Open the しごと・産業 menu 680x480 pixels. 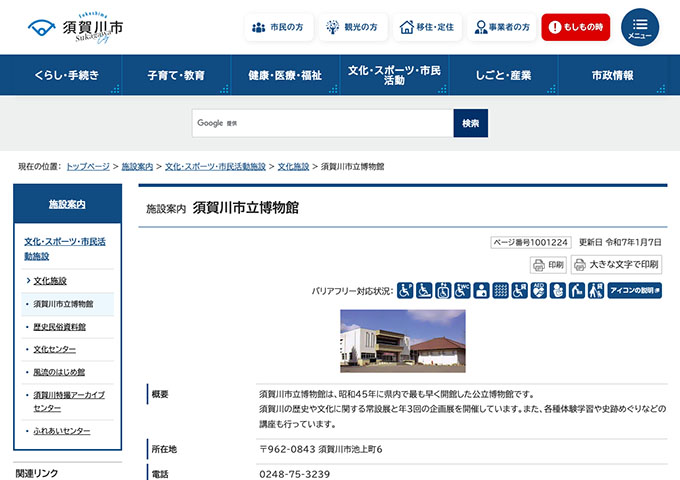[x=503, y=75]
